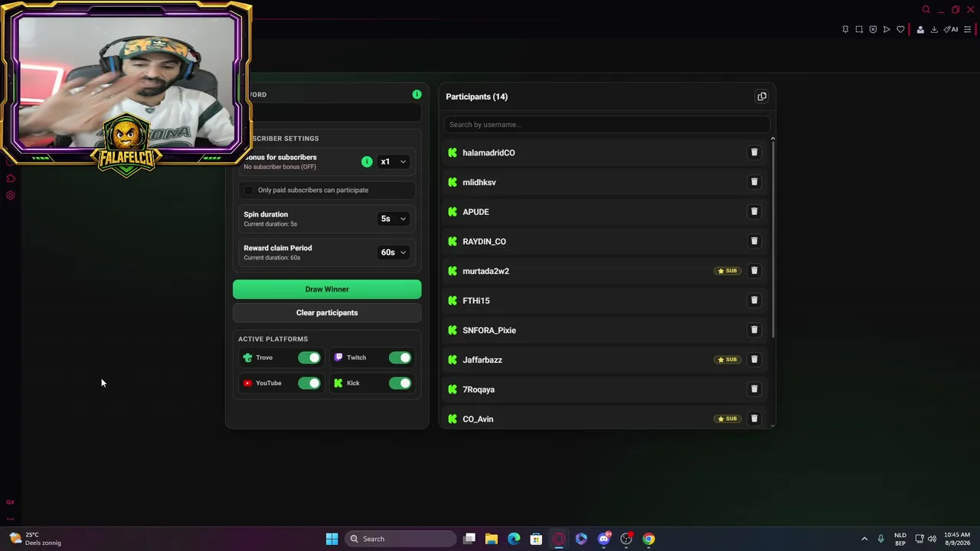Remove Jaffarbazz from the list
Viewport: 980px width, 551px height.
[754, 360]
